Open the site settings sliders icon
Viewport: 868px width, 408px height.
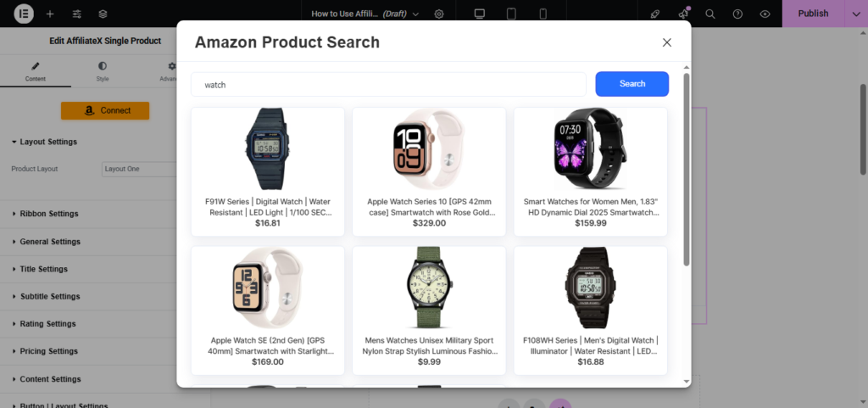click(76, 14)
